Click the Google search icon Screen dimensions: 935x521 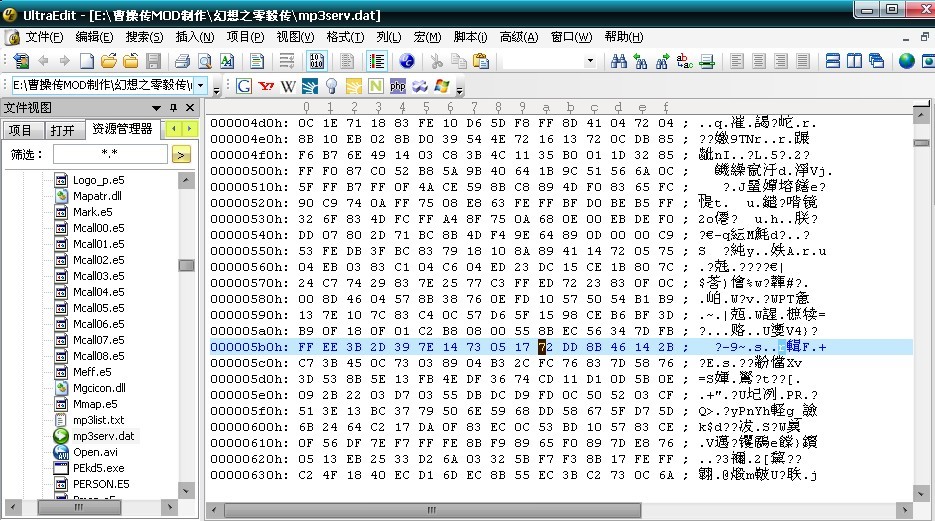(x=243, y=86)
